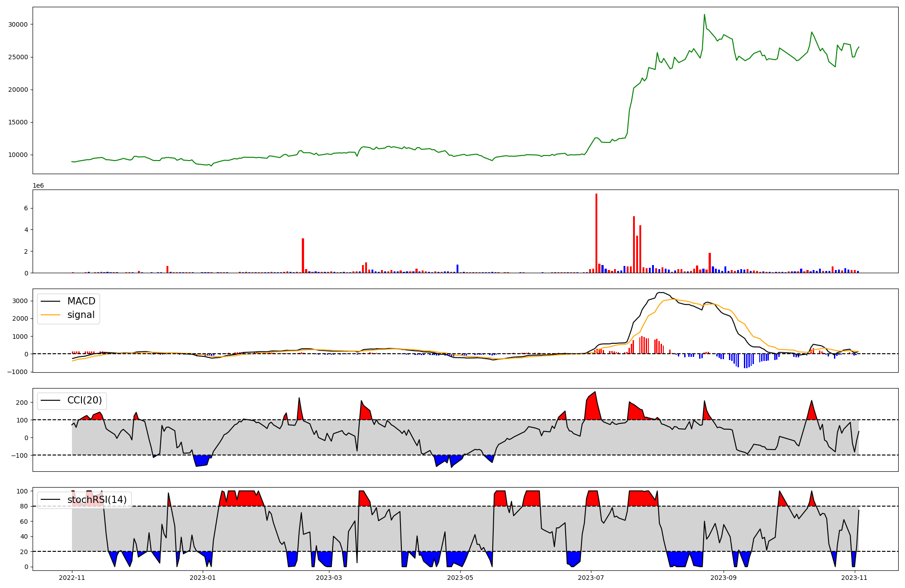Click the 2023-09 x-axis date label
Screen dimensions: 905x588
(724, 578)
